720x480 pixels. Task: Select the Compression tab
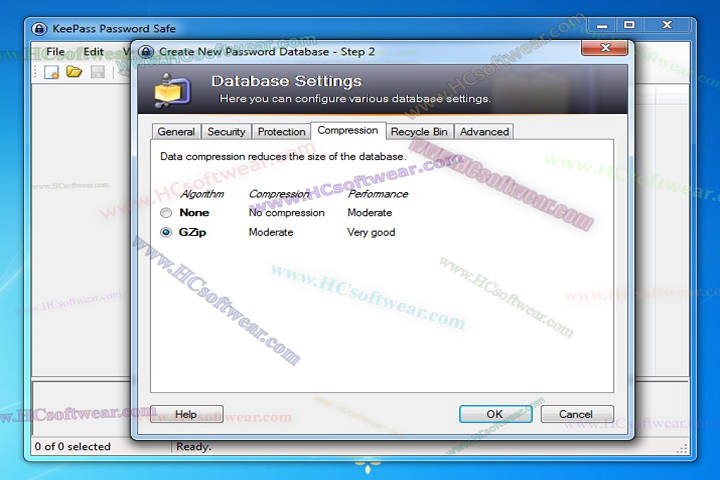348,130
